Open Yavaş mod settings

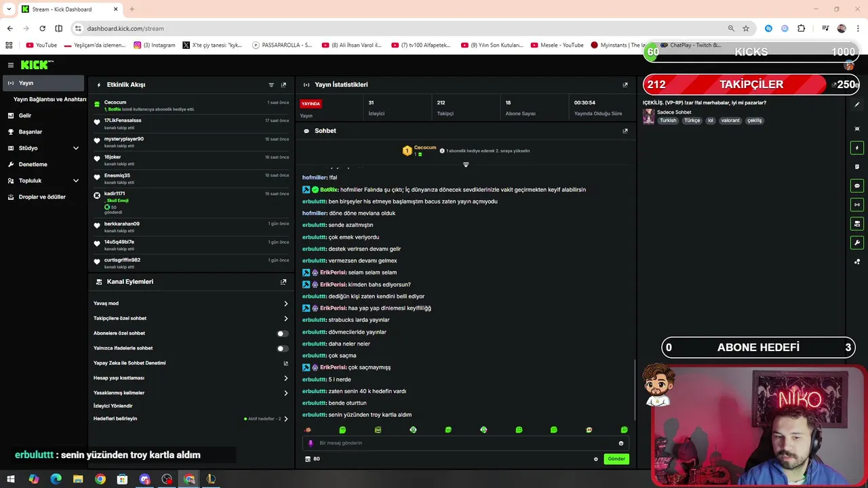click(x=191, y=304)
